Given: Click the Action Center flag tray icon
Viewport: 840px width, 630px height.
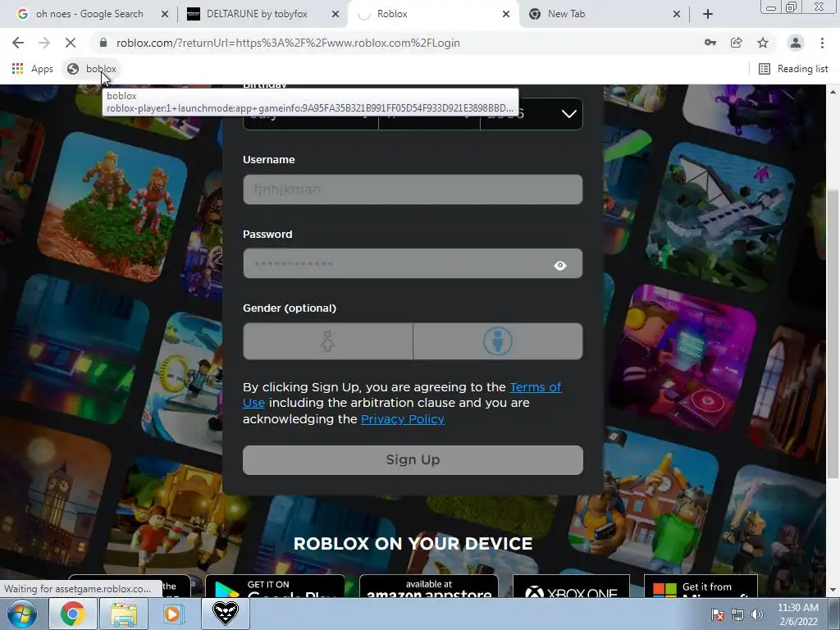Looking at the screenshot, I should point(718,614).
